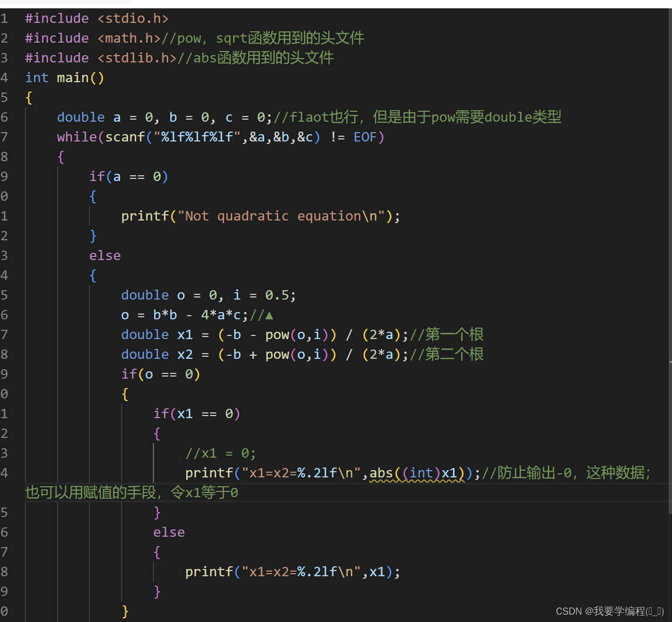The height and width of the screenshot is (622, 672).
Task: Click the 'else' after the Not quadratic equation block
Action: click(105, 256)
